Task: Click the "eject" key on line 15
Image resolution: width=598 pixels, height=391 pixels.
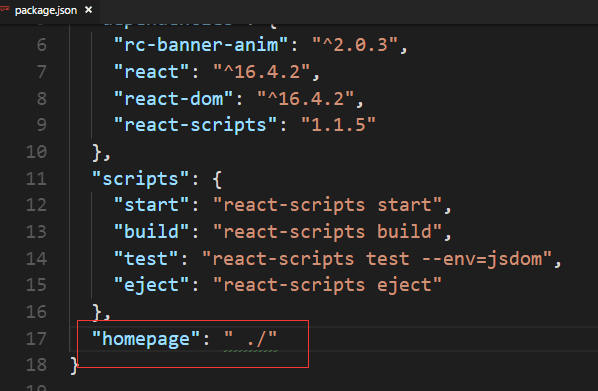Action: pos(151,285)
